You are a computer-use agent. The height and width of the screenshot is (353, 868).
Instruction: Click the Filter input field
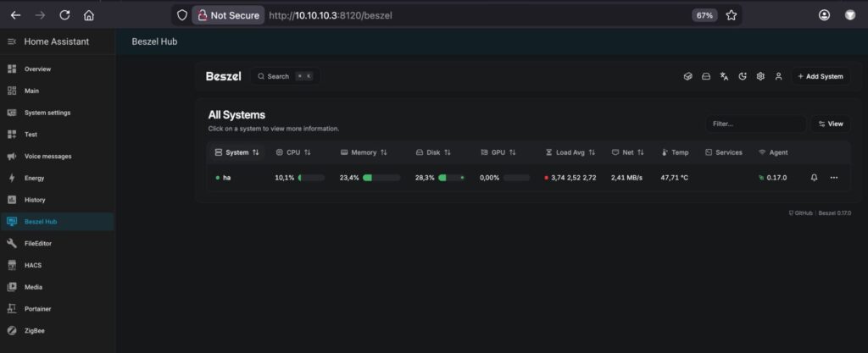pyautogui.click(x=755, y=124)
